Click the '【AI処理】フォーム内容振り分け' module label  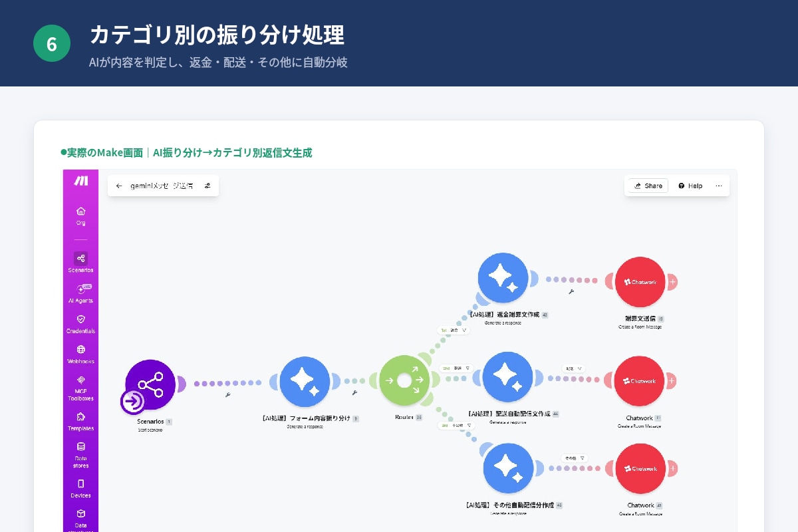(x=306, y=418)
